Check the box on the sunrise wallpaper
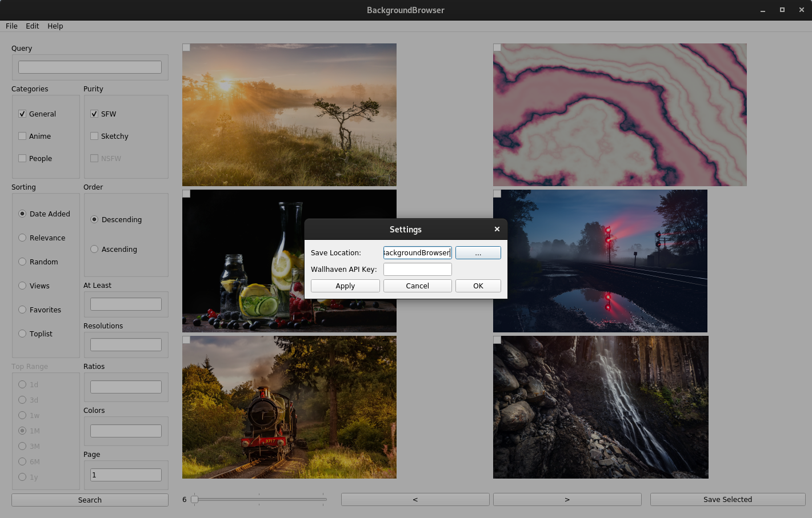 (186, 47)
